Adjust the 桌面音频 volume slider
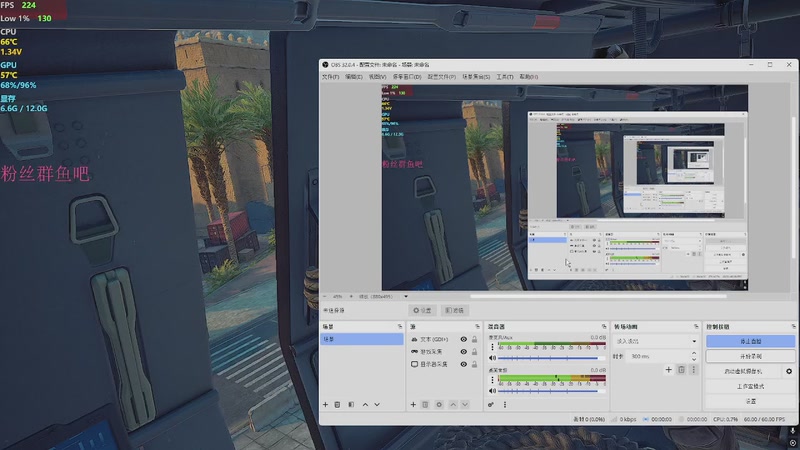Image resolution: width=800 pixels, height=450 pixels. 551,391
